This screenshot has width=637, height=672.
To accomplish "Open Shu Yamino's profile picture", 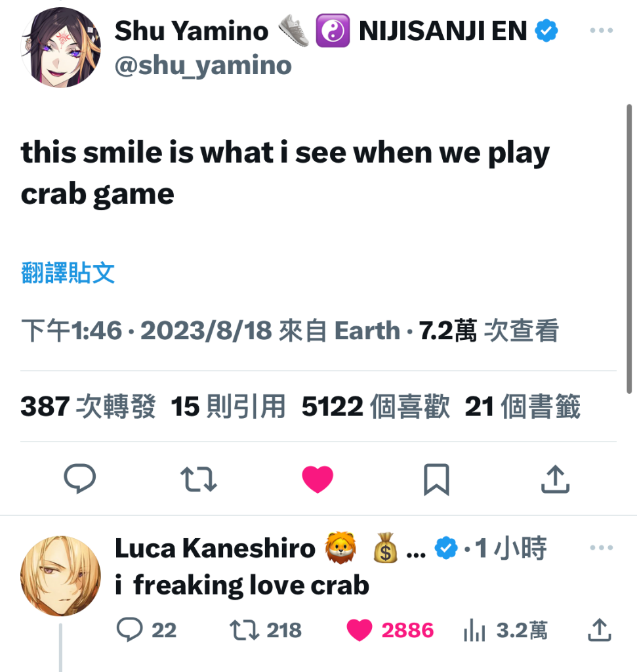I will 61,47.
